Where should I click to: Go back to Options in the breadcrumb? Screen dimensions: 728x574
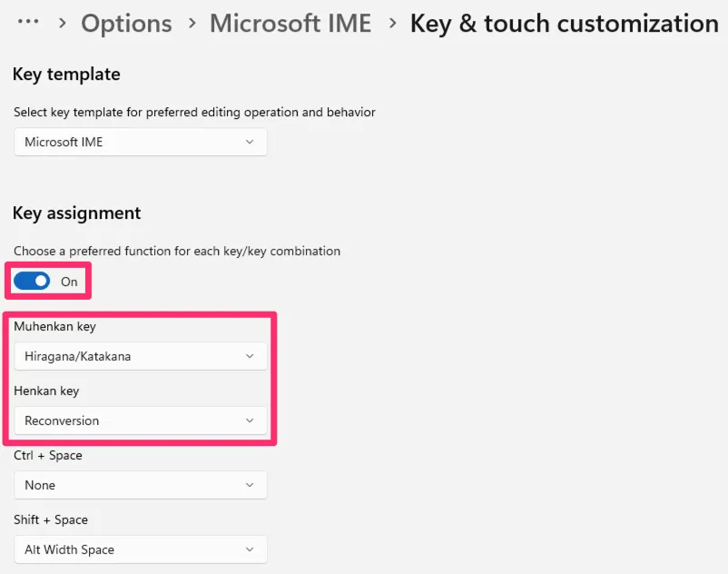tap(126, 23)
